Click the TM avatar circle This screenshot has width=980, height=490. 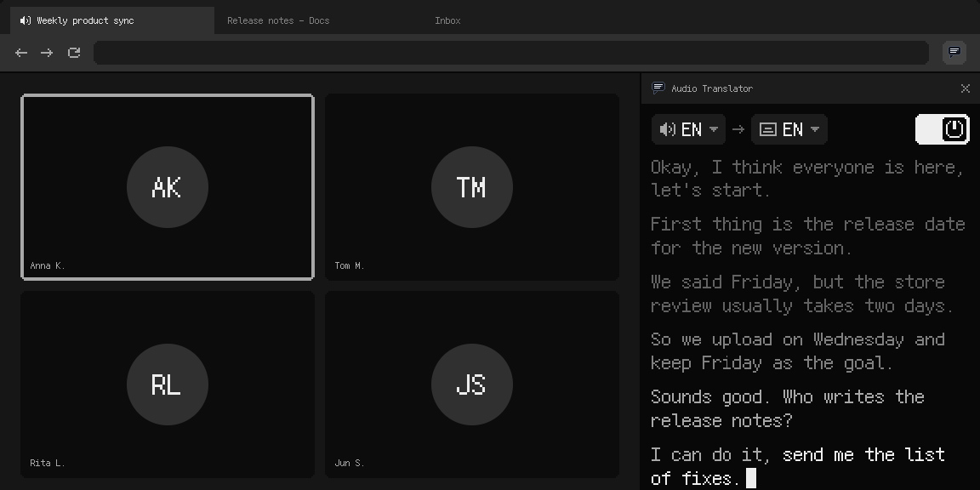pyautogui.click(x=472, y=187)
